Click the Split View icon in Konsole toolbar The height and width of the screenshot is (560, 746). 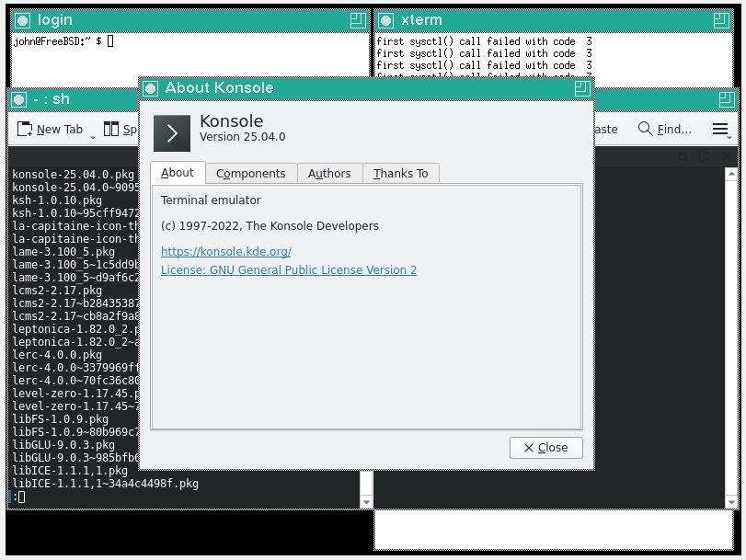point(111,129)
